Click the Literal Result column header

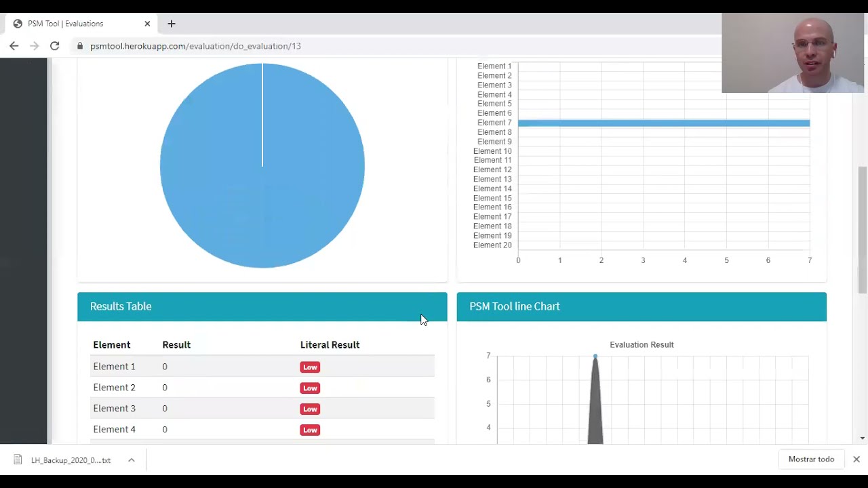coord(330,345)
